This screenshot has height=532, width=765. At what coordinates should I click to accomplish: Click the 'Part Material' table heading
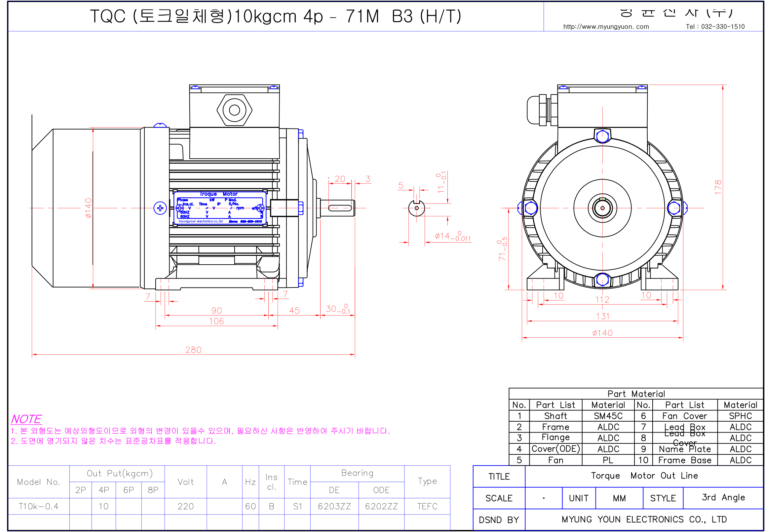[x=636, y=394]
